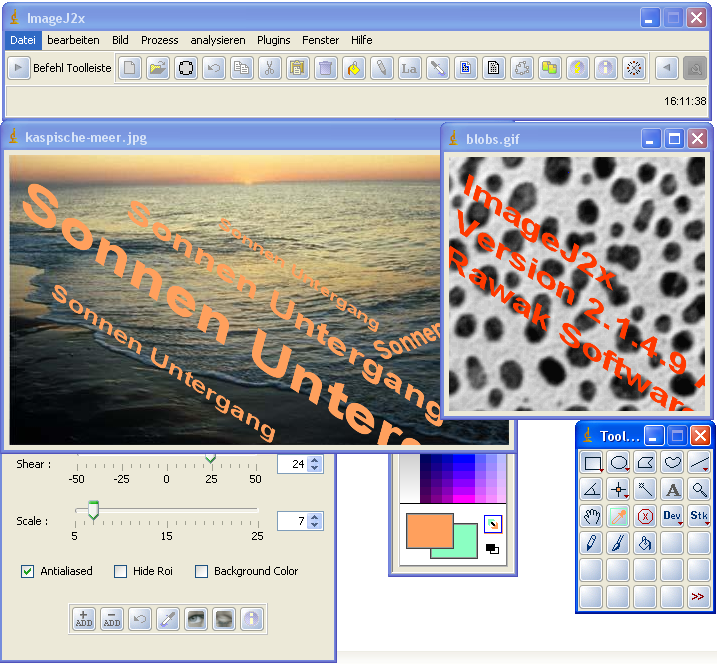Decrease the Shear value with down arrow
Screen dimensions: 717x664
[315, 468]
